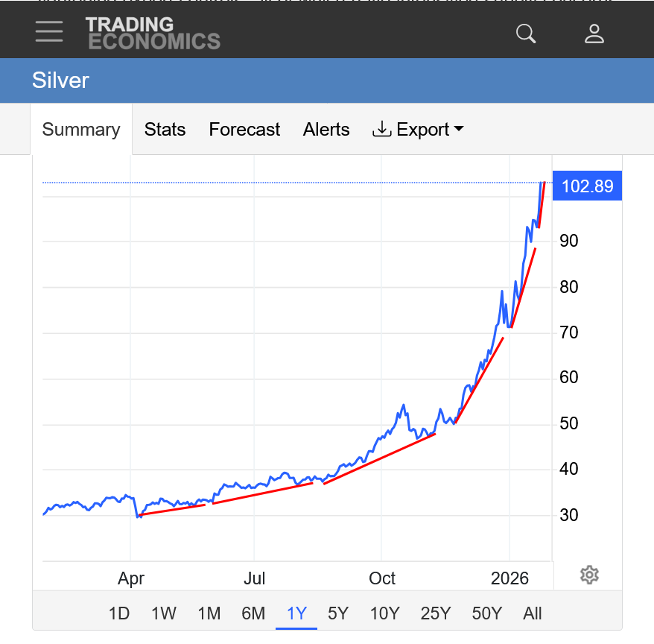Screen dimensions: 654x644
Task: Select the 1D time range
Action: pos(119,613)
